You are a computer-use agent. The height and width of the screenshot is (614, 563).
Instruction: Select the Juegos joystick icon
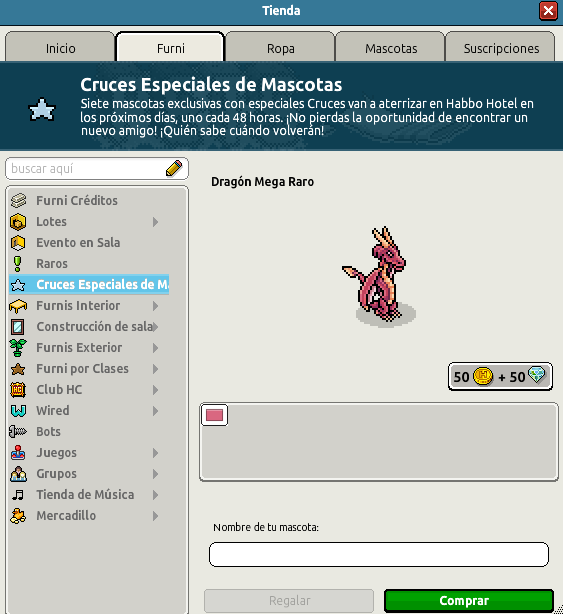point(18,453)
